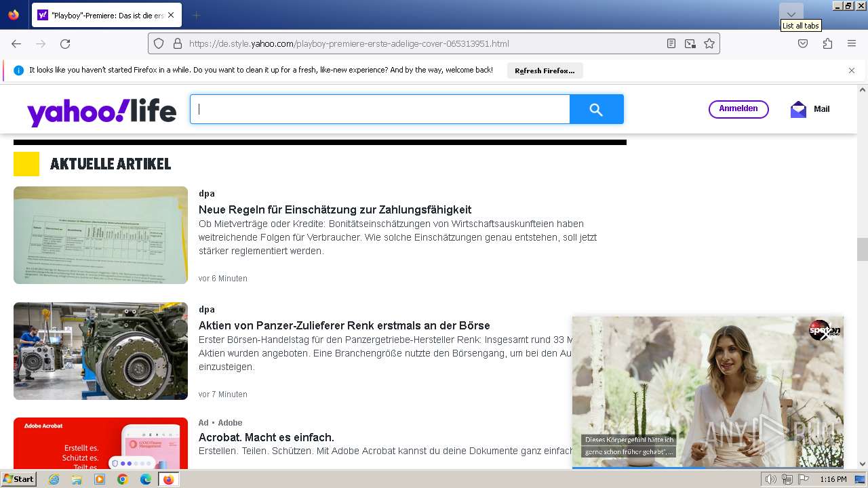Image resolution: width=868 pixels, height=488 pixels.
Task: Click the first dpa source label
Action: [x=207, y=194]
